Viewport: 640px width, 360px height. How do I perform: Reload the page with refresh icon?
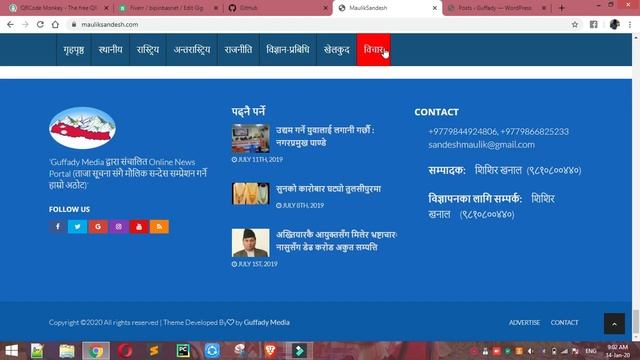(x=40, y=24)
